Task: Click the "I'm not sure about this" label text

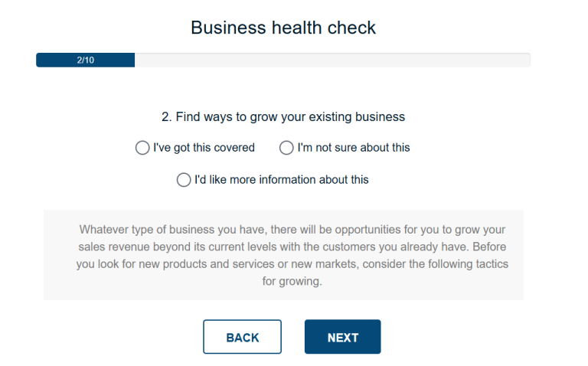Action: (x=354, y=148)
